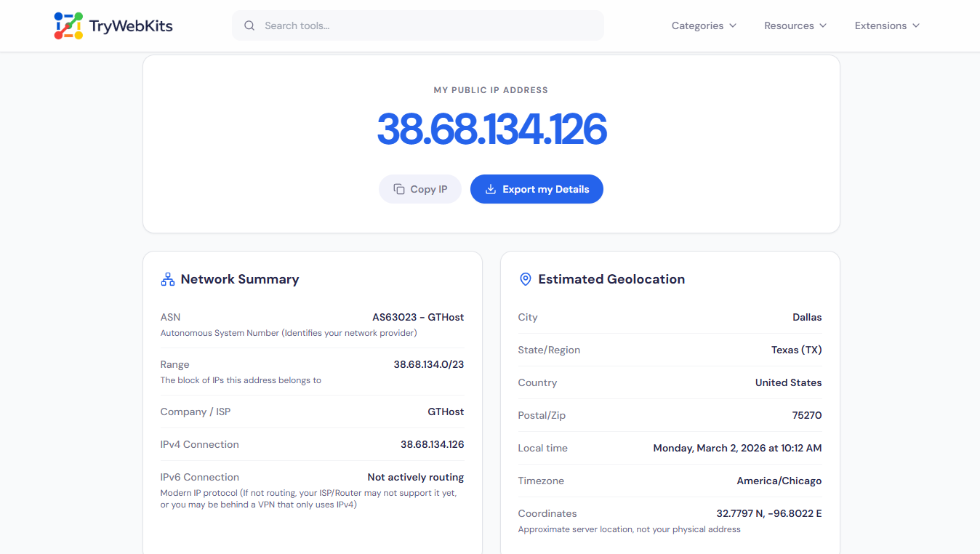Click the TryWebKits logo icon
Image resolution: width=980 pixels, height=554 pixels.
[x=68, y=25]
